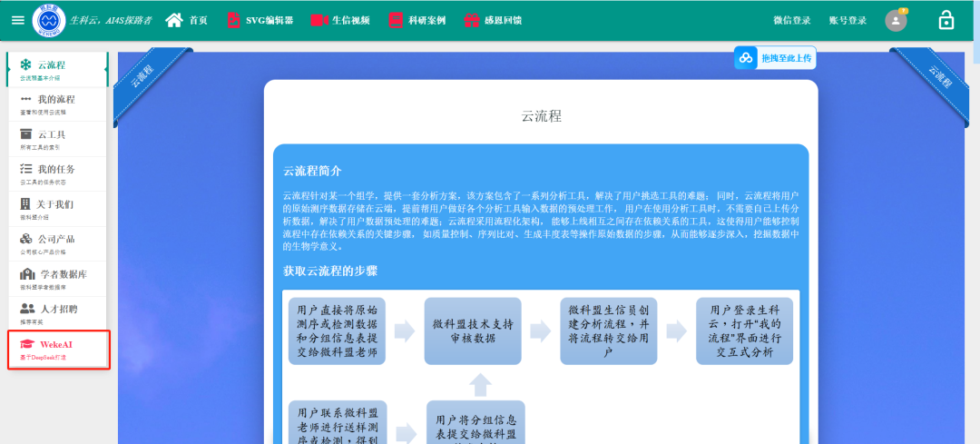Click the 云流程简介 heading

[x=312, y=172]
